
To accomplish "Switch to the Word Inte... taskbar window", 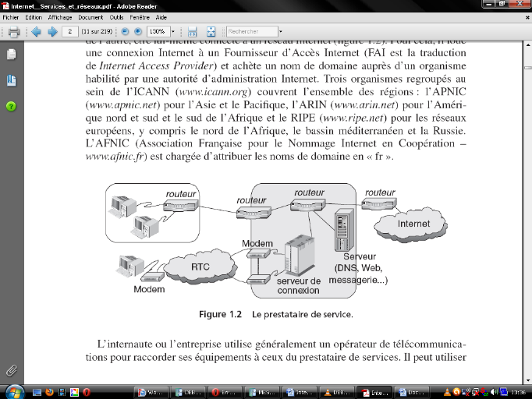I will [299, 392].
